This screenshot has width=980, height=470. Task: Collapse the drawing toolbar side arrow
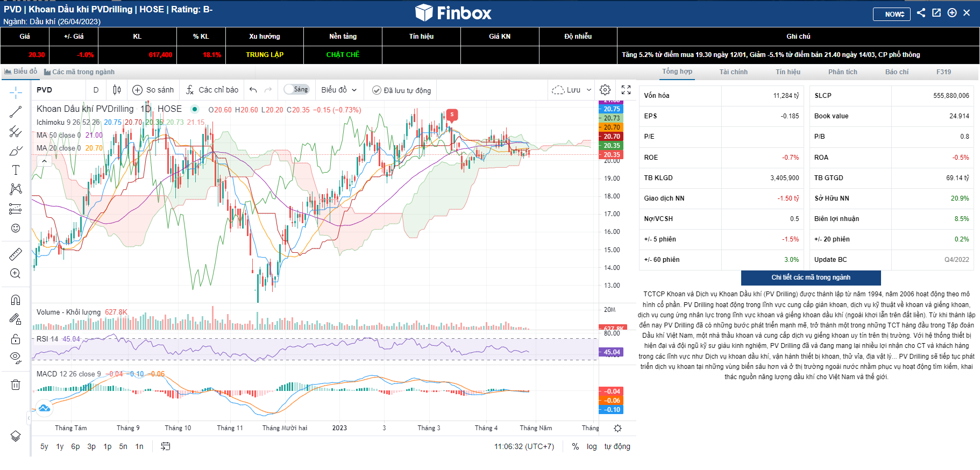pos(29,418)
